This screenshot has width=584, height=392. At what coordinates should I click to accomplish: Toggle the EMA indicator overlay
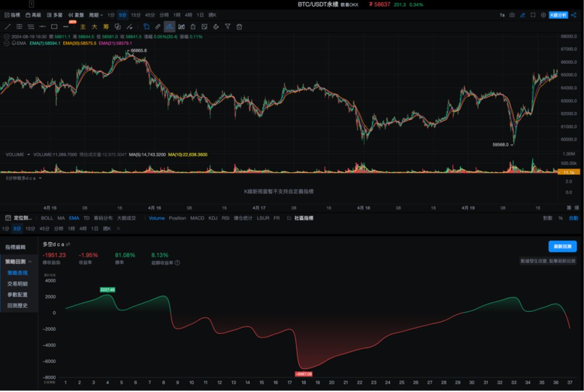click(74, 218)
